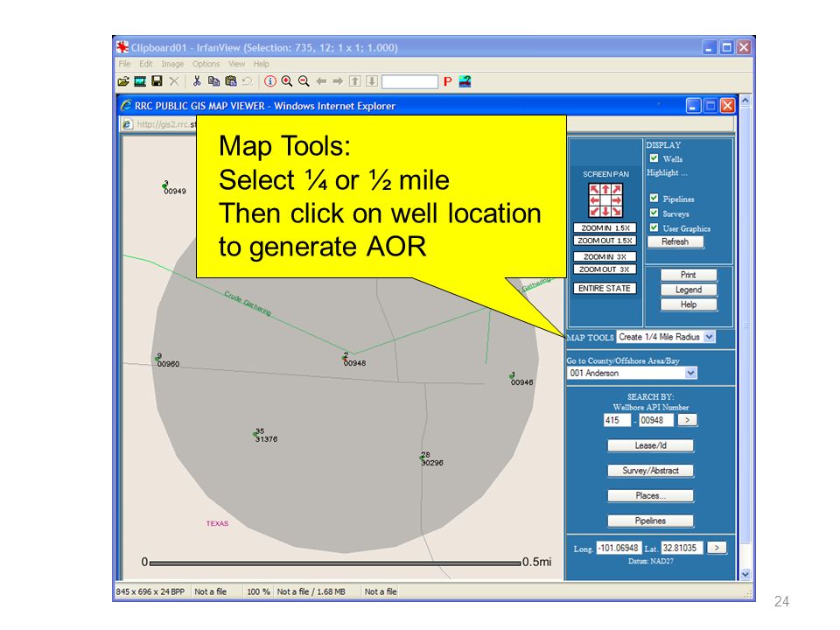This screenshot has height=630, width=840.
Task: Click ZOOM OUT 3X button
Action: [605, 269]
